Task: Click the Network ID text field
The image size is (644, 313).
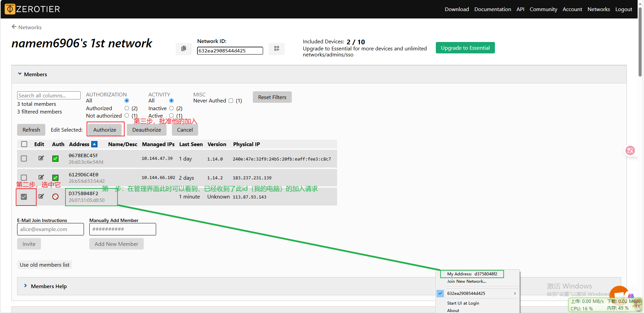Action: click(x=230, y=51)
